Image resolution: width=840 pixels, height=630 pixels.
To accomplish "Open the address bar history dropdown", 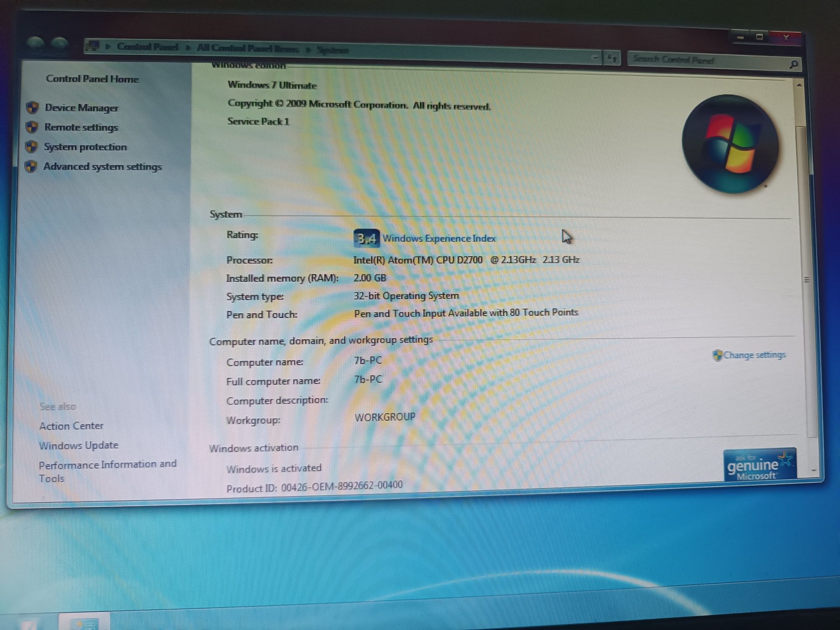I will tap(594, 58).
